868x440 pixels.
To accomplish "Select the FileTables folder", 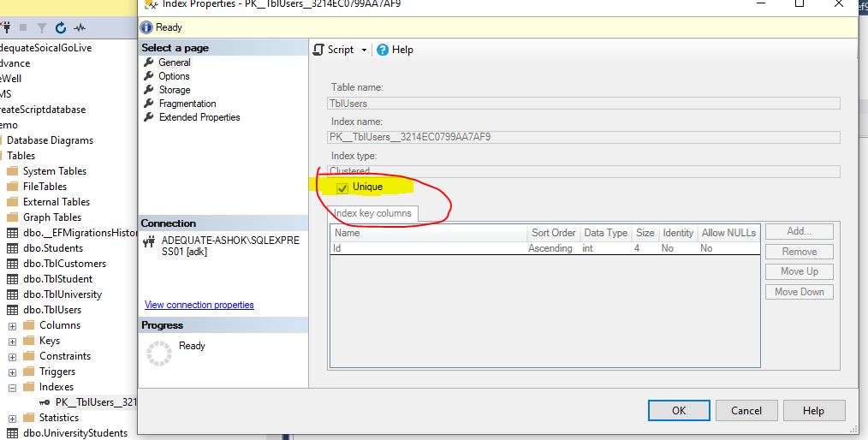I will (45, 187).
